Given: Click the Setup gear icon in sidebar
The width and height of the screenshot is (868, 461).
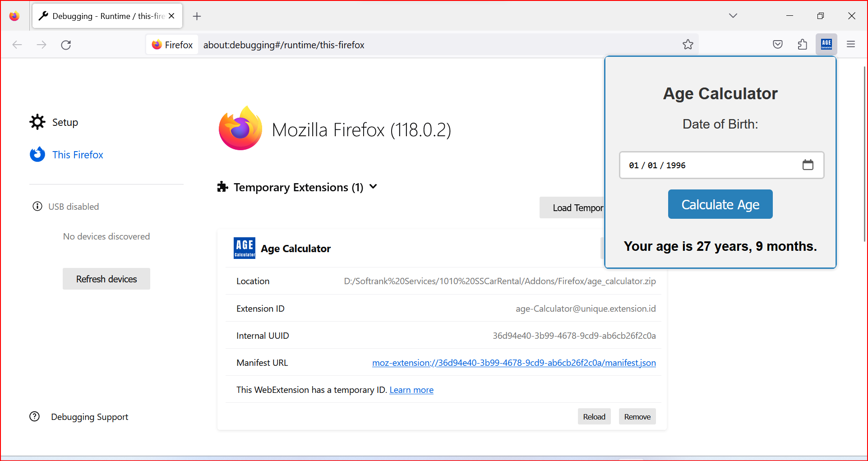Looking at the screenshot, I should [37, 122].
